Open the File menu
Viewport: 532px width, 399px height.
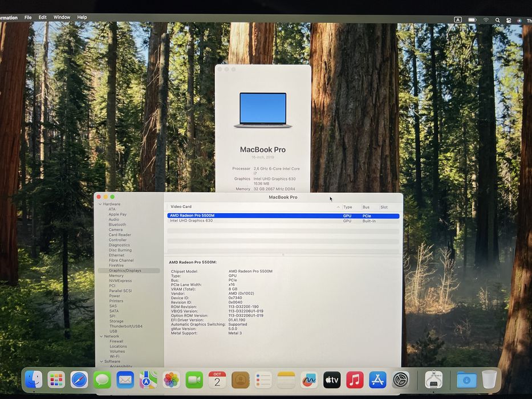(28, 17)
